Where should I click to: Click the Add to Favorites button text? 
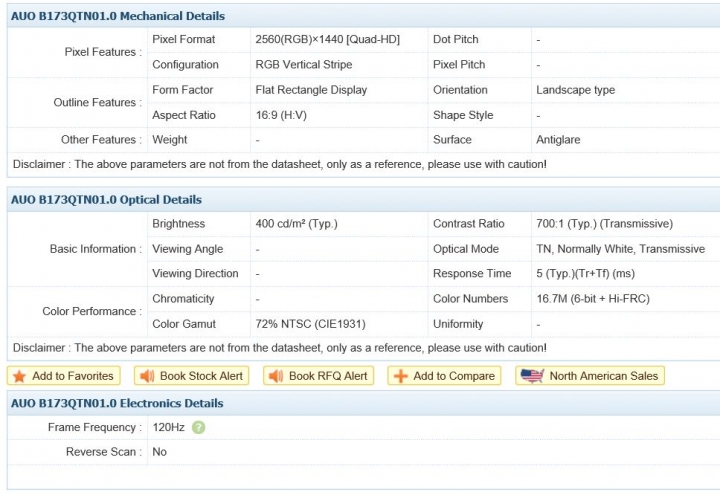(73, 376)
